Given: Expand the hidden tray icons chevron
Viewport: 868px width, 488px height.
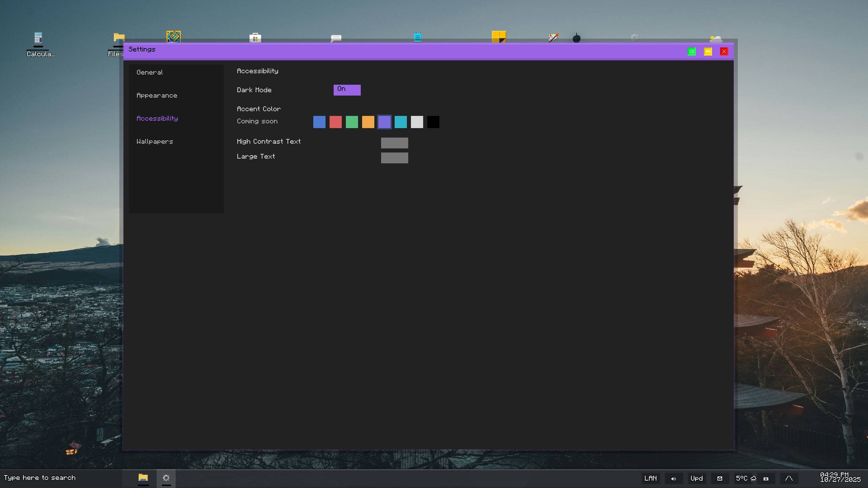Looking at the screenshot, I should [789, 478].
